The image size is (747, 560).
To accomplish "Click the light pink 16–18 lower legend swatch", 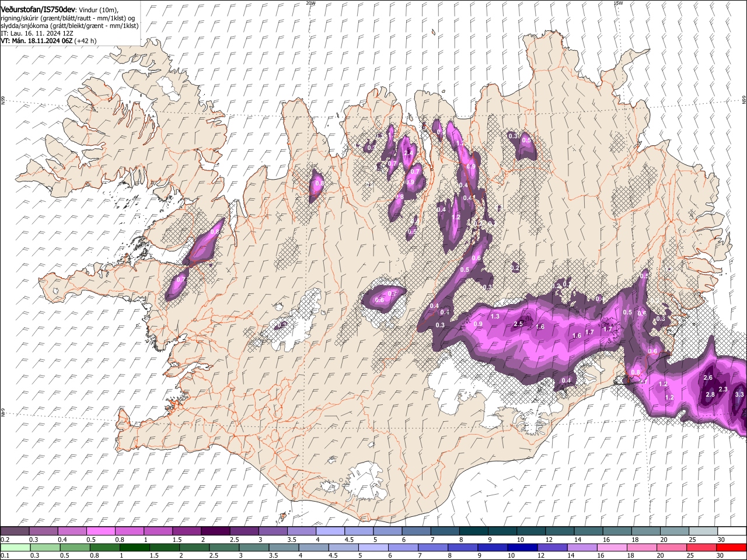I will click(x=611, y=547).
